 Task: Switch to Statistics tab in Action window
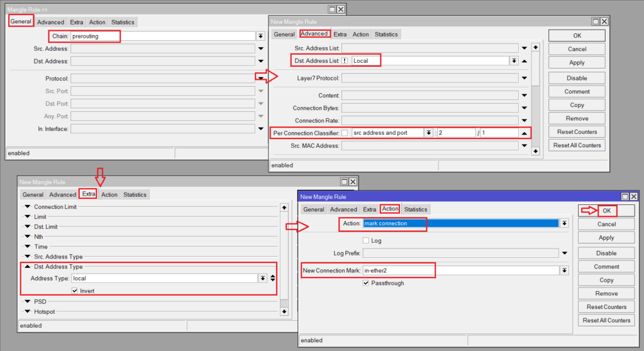(x=415, y=209)
